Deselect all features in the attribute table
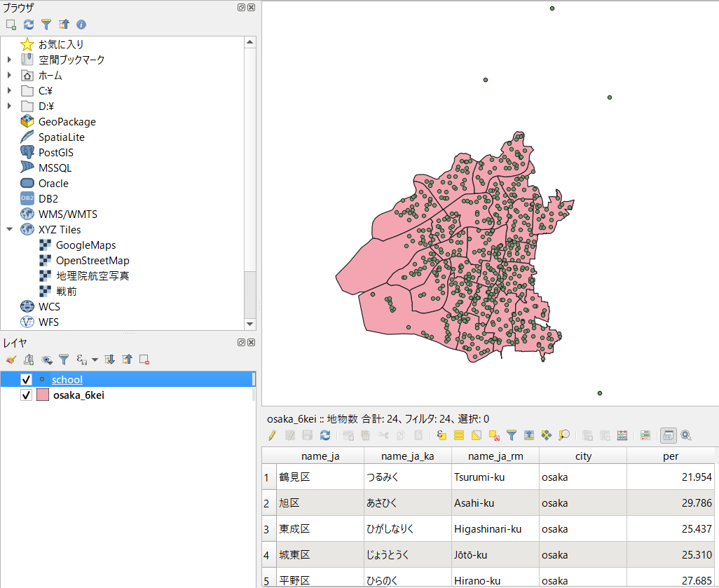The width and height of the screenshot is (719, 588). (494, 435)
